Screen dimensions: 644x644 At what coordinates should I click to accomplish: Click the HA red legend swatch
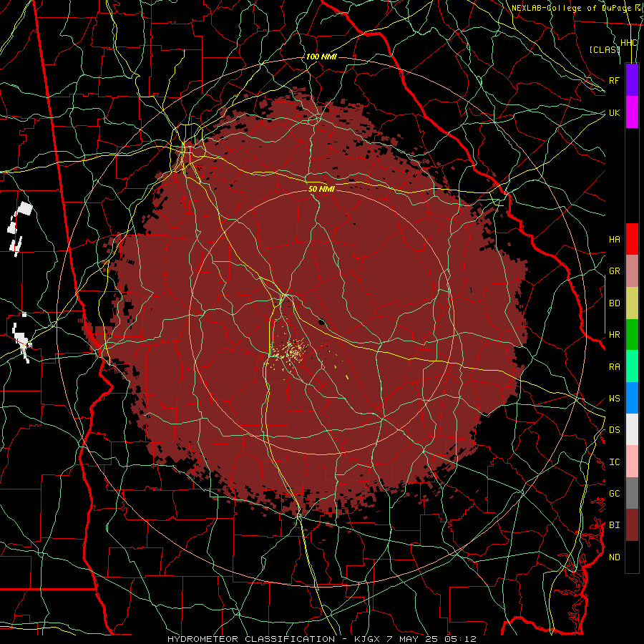pos(632,239)
